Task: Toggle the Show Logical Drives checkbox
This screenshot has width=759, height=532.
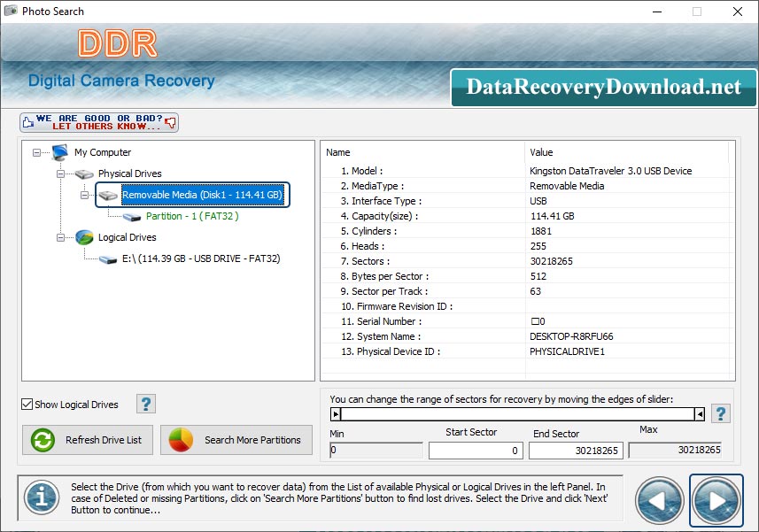Action: coord(27,405)
